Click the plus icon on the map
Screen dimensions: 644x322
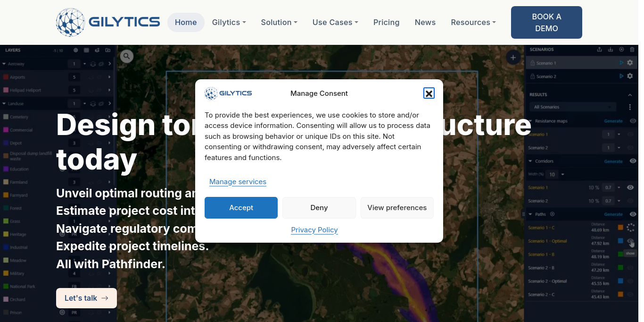[513, 58]
